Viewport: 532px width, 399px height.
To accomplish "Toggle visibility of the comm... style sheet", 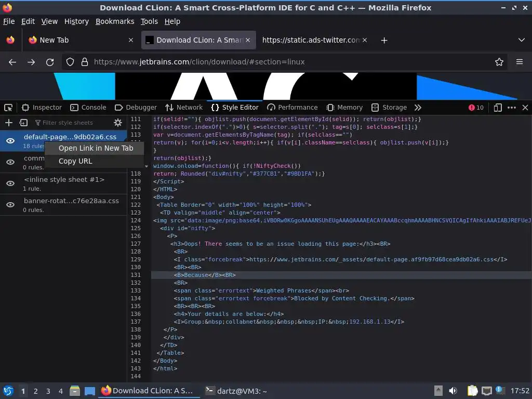I will click(x=10, y=162).
